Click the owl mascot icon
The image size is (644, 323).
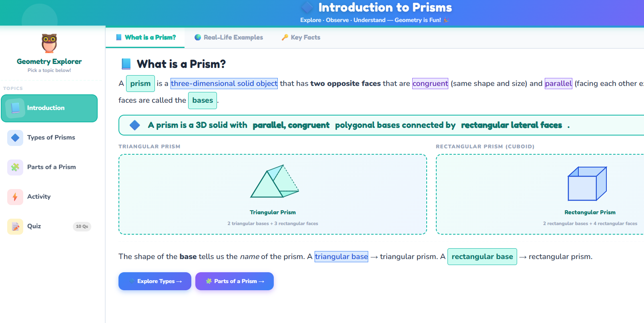tap(49, 43)
